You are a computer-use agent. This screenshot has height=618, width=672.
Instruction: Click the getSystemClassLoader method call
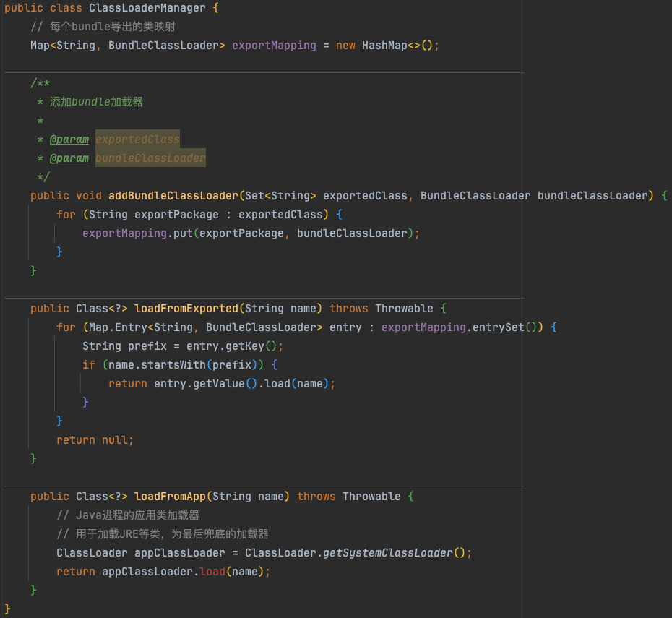[x=387, y=553]
